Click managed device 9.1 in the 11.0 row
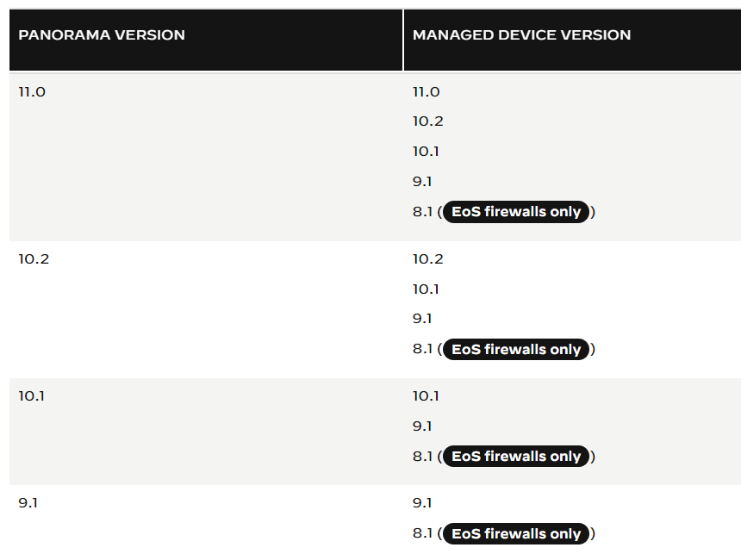The height and width of the screenshot is (560, 741). (422, 182)
